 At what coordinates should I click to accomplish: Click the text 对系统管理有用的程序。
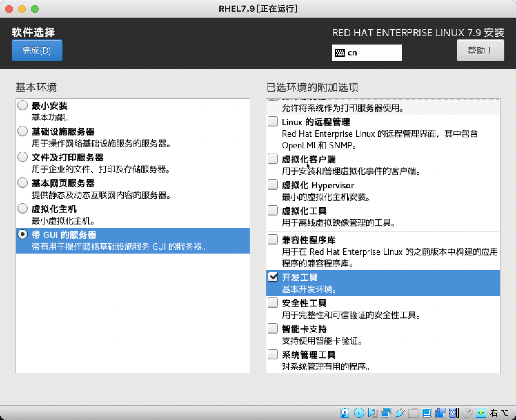click(326, 367)
